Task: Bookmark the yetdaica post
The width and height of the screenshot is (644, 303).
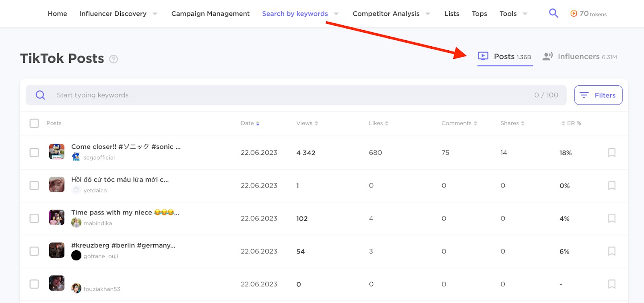Action: tap(612, 186)
